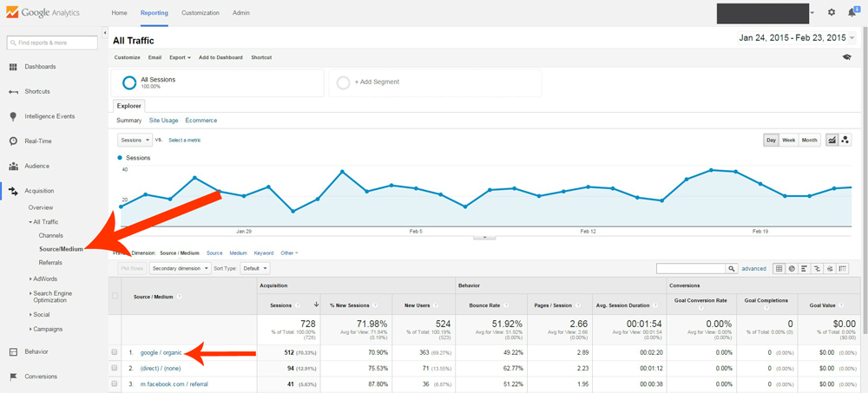
Task: Switch to the Site Usage tab
Action: pos(163,121)
